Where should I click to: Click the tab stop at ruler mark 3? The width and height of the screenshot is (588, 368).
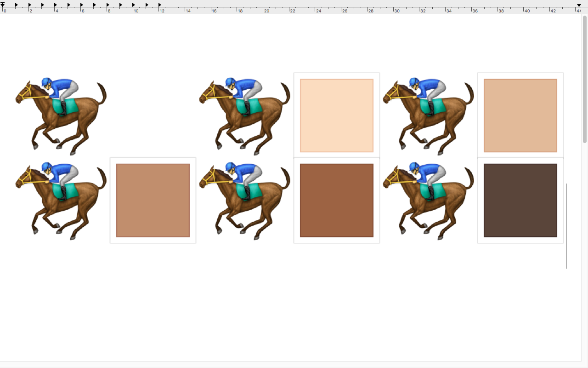(x=43, y=5)
